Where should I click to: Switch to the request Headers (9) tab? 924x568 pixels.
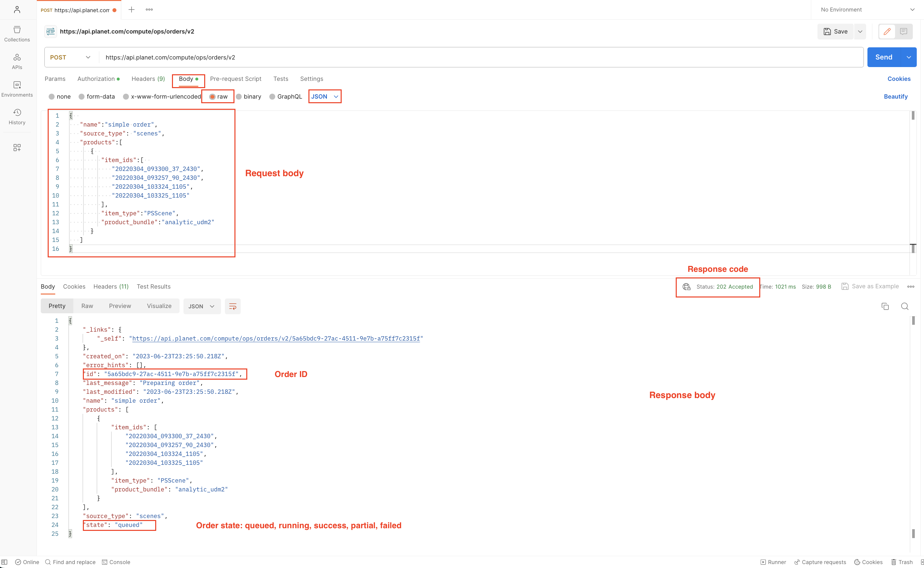tap(148, 79)
